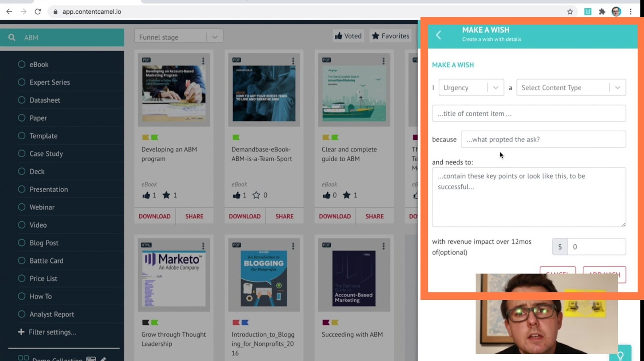Share the Demandbase eBook
Viewport: 644px width, 361px height.
point(285,216)
